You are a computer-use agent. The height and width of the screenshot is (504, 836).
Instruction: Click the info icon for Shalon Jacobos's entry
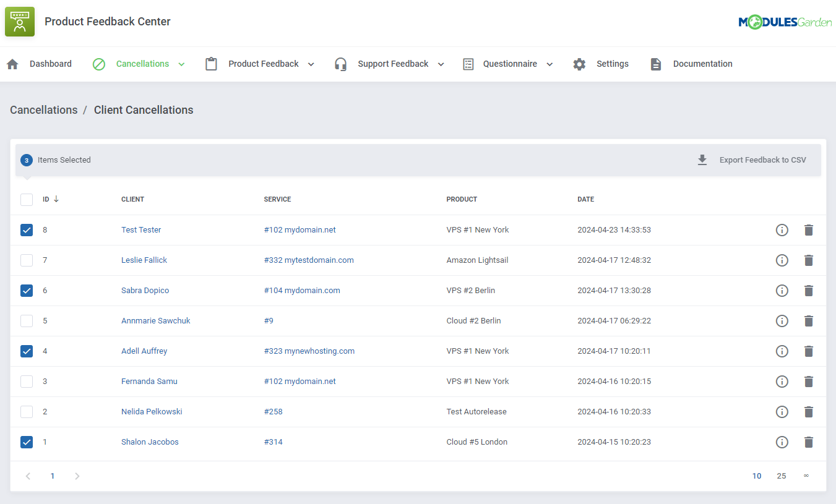(782, 442)
